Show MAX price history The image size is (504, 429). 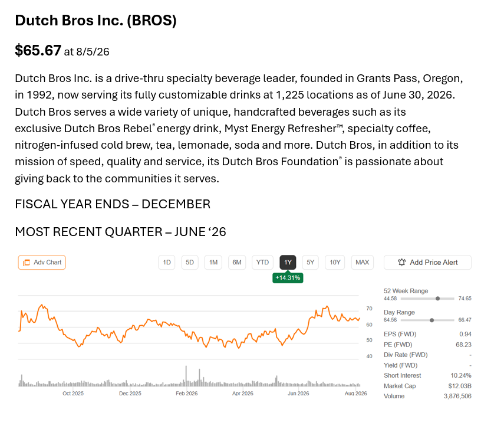[363, 262]
